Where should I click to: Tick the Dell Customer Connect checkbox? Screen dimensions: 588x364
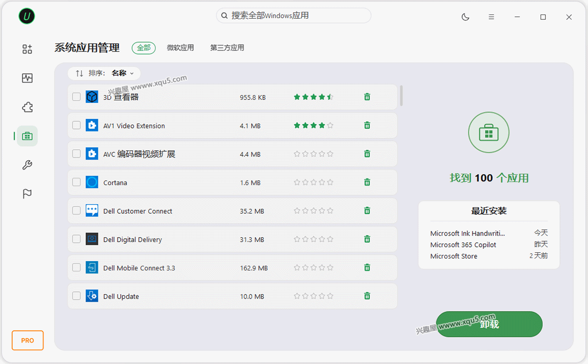click(x=76, y=211)
